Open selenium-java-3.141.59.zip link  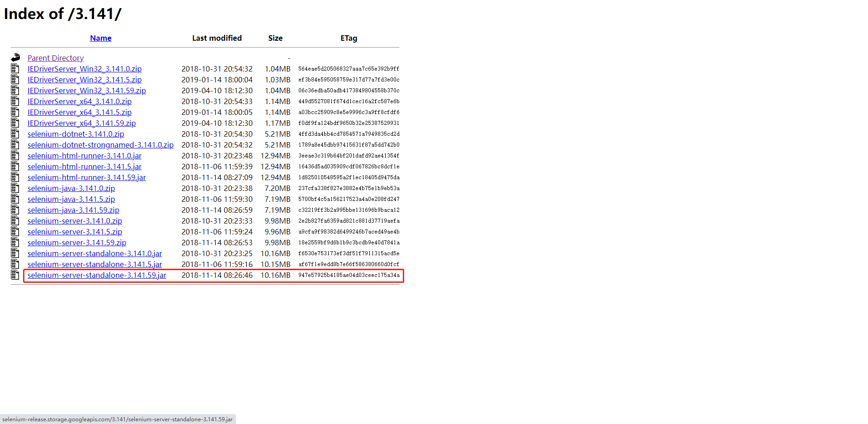coord(73,210)
